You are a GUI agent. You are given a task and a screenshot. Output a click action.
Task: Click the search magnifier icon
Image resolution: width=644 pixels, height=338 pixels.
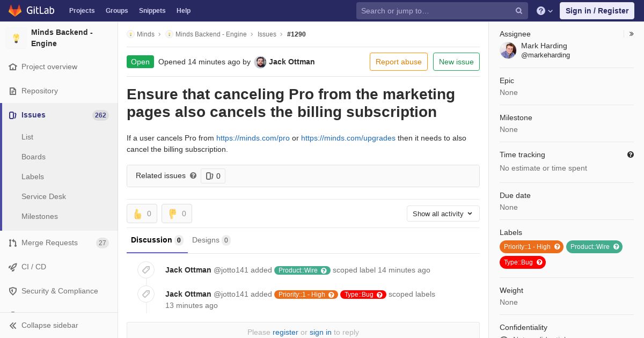[x=519, y=11]
